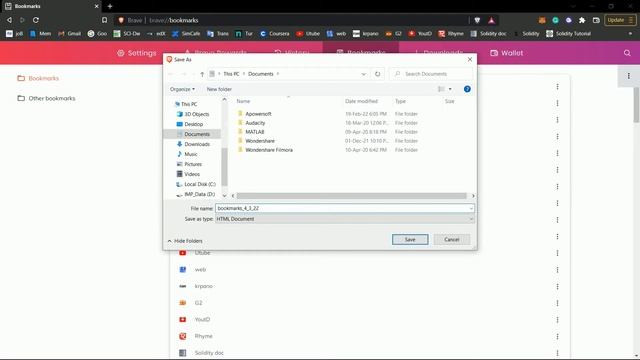Select the Audacity folder
The height and width of the screenshot is (360, 640).
(x=255, y=123)
